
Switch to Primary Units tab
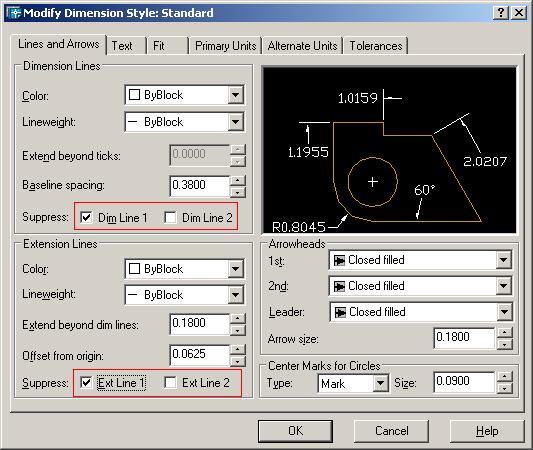[226, 46]
